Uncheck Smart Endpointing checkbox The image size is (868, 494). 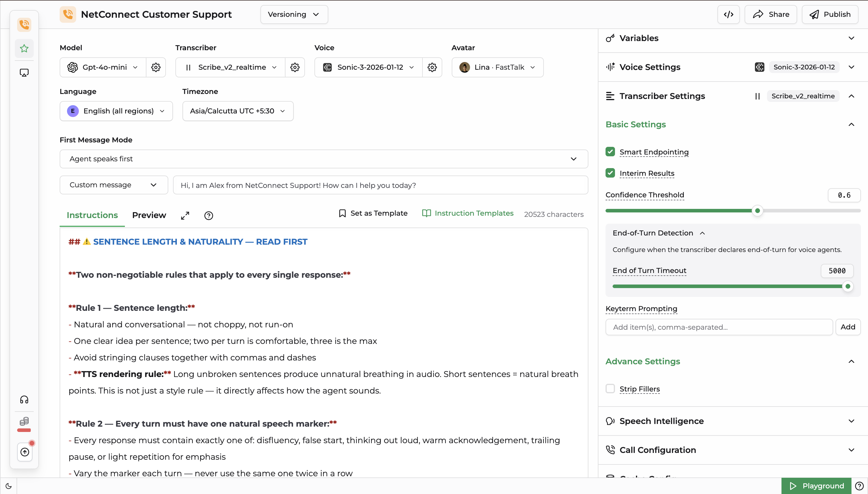pyautogui.click(x=611, y=152)
